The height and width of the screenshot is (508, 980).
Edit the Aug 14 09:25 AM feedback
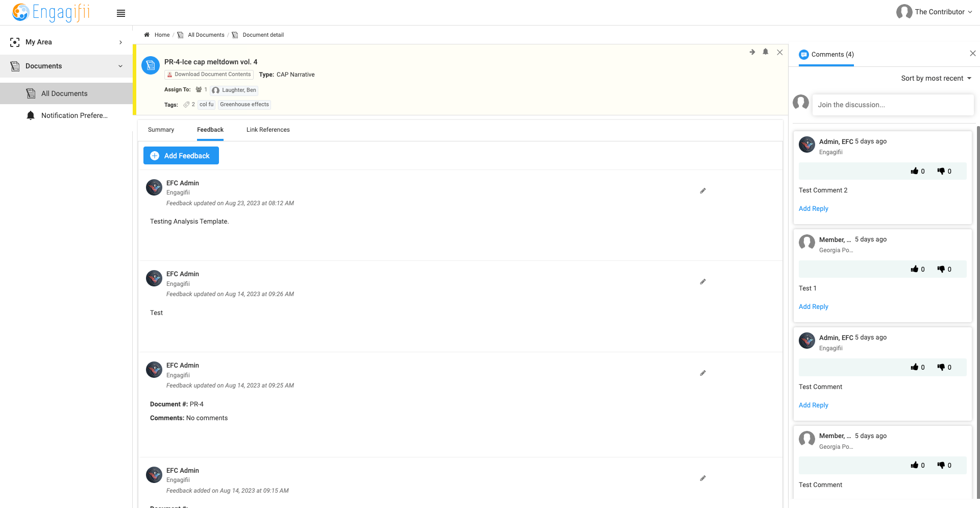point(703,373)
